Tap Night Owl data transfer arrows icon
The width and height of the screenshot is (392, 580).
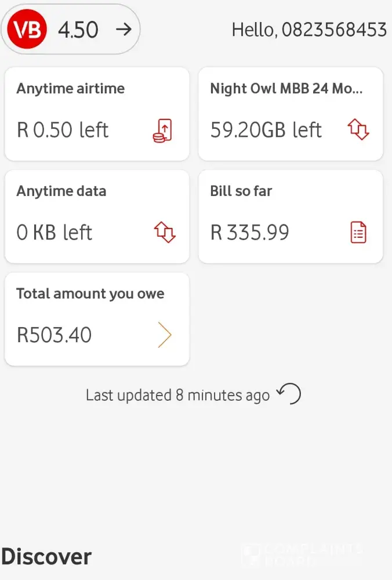click(x=358, y=129)
